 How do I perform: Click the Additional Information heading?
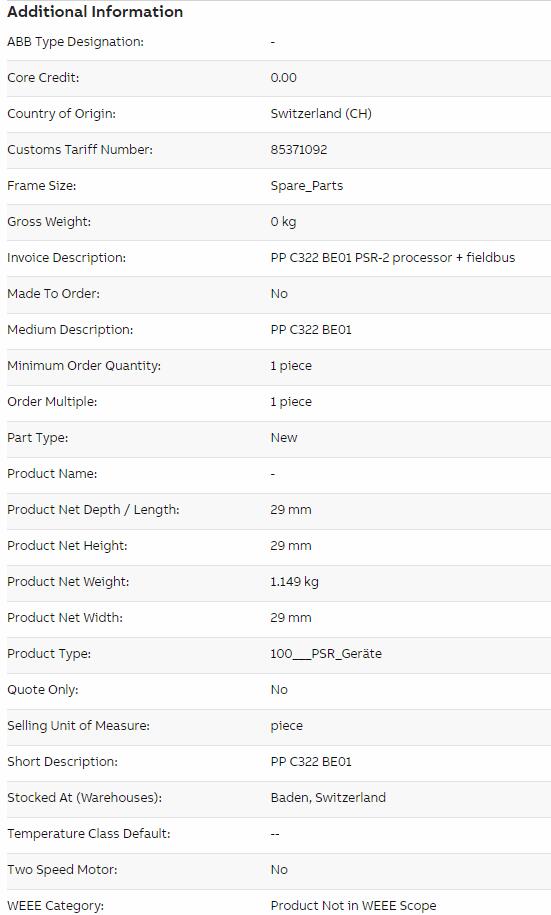(95, 12)
